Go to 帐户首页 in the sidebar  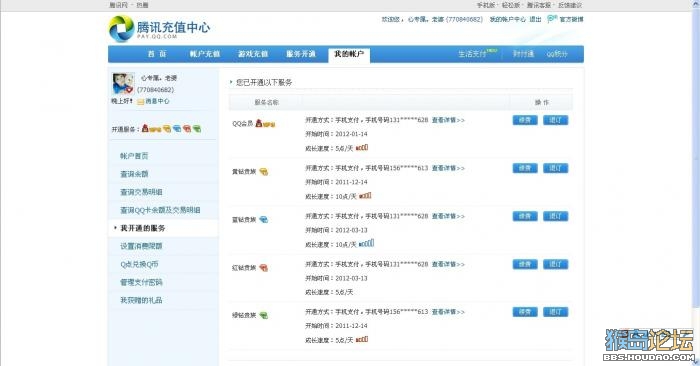point(134,156)
